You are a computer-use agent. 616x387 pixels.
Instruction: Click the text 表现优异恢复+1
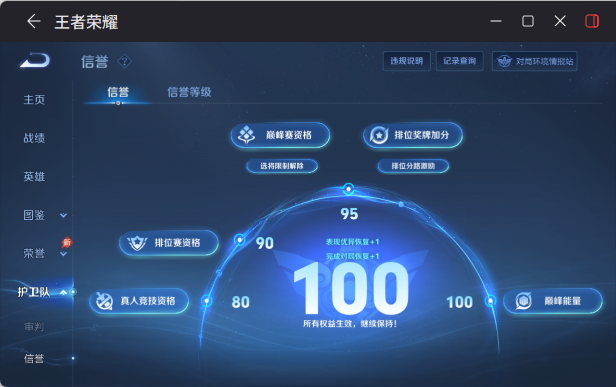coord(352,242)
